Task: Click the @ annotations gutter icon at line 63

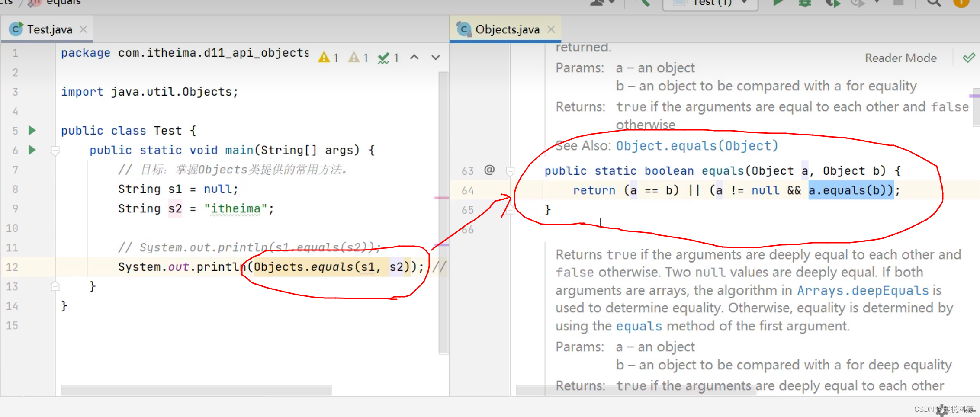Action: coord(489,170)
